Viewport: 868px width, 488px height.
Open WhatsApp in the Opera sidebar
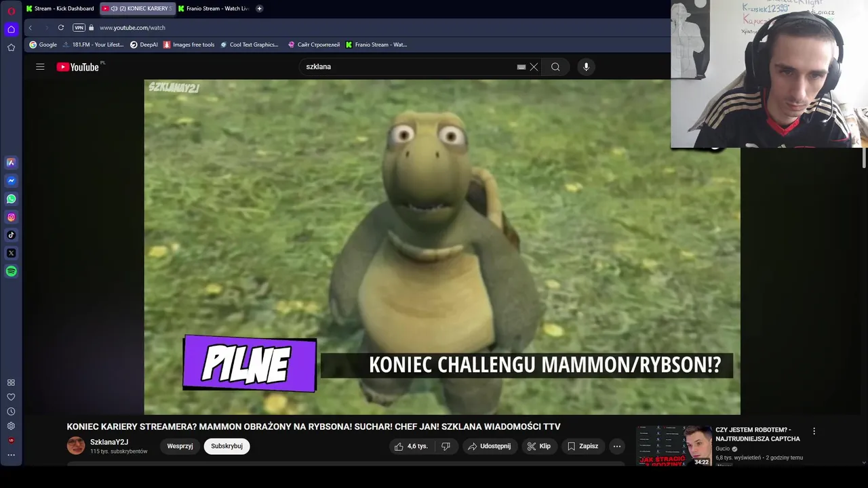click(12, 199)
